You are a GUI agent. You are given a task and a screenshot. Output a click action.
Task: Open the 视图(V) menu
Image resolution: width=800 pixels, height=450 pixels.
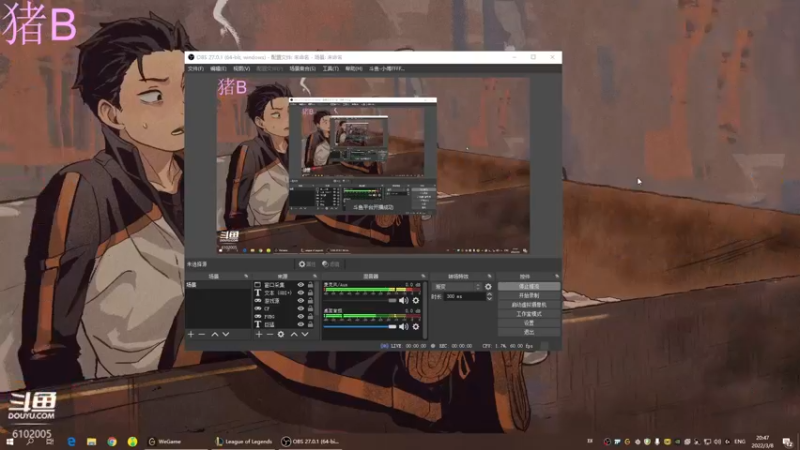coord(241,68)
